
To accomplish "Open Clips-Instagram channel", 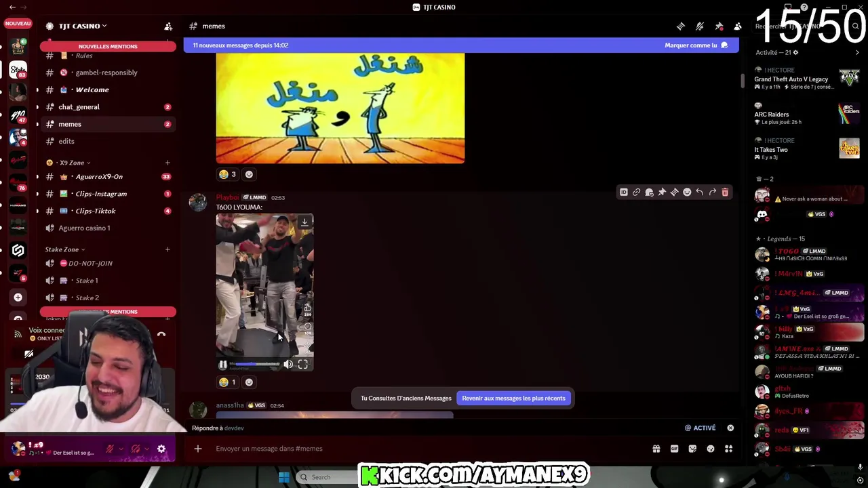I will tap(107, 194).
